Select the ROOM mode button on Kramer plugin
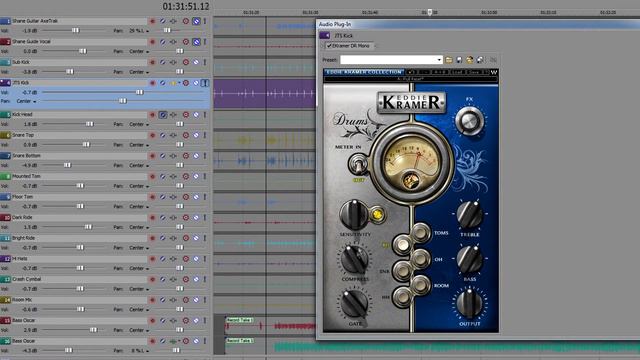The height and width of the screenshot is (360, 640). click(x=420, y=285)
